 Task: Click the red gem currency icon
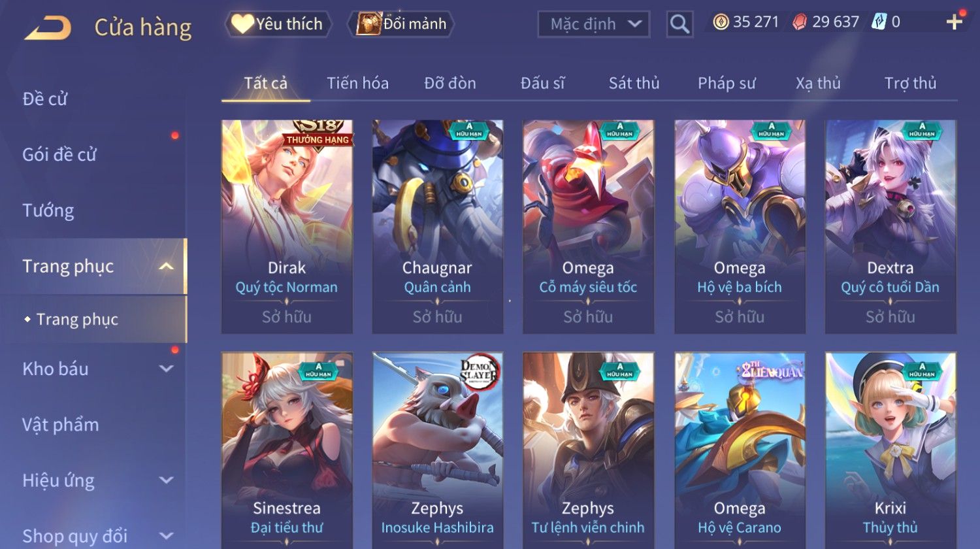(x=800, y=22)
